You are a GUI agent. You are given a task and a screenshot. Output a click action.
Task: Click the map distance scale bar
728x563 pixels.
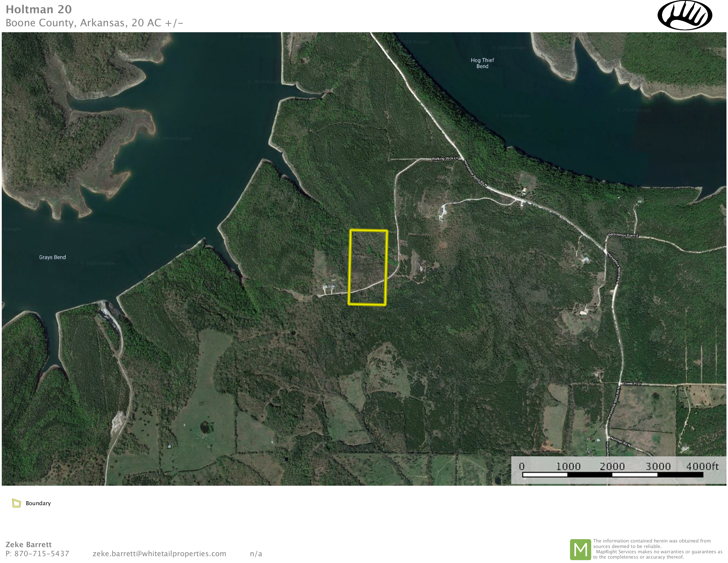(x=613, y=475)
